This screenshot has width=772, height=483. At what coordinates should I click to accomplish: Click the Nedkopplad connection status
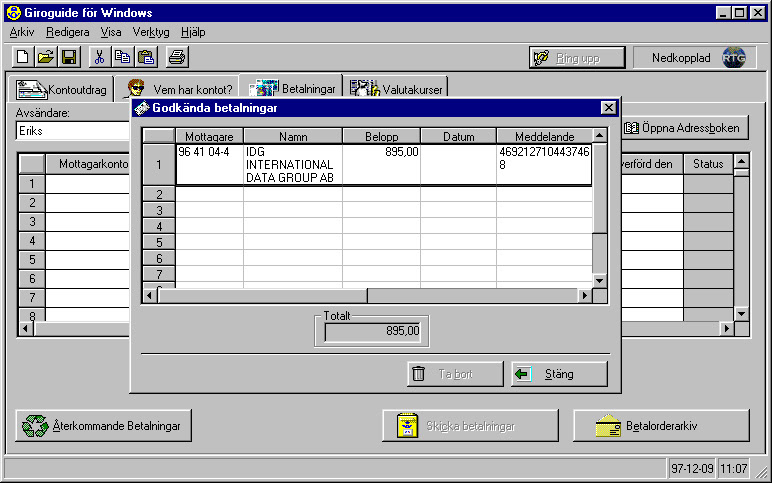[681, 58]
